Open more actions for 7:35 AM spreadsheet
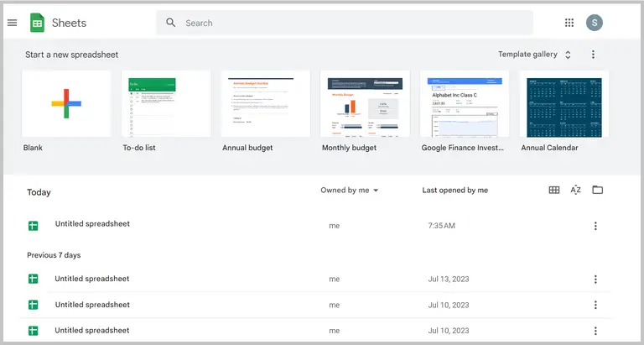The width and height of the screenshot is (644, 345). pos(595,226)
